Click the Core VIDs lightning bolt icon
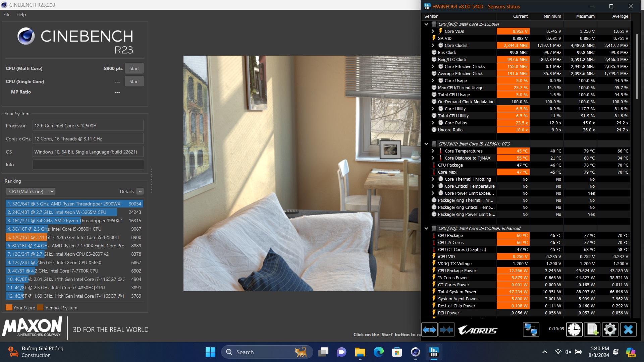The width and height of the screenshot is (644, 362). click(441, 31)
